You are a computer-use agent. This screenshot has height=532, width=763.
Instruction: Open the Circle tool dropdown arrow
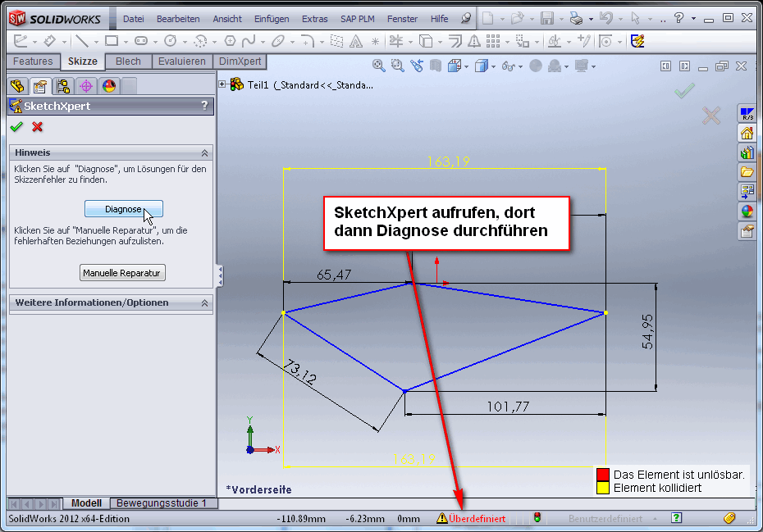[185, 42]
